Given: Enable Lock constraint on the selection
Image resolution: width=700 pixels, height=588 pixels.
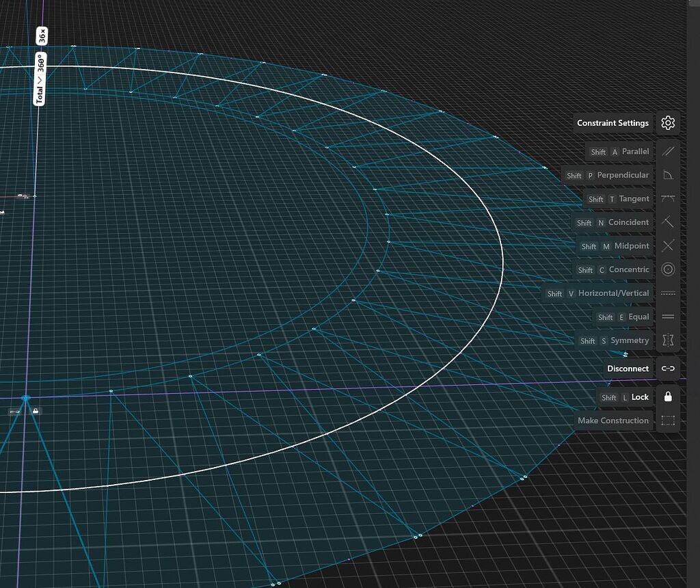Looking at the screenshot, I should tap(668, 397).
